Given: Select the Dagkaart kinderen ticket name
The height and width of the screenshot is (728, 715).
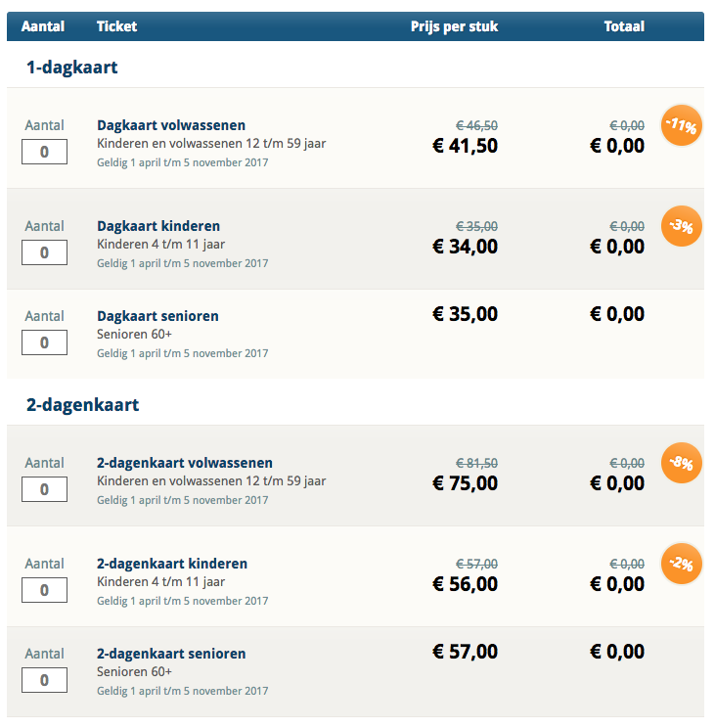Looking at the screenshot, I should 158,226.
